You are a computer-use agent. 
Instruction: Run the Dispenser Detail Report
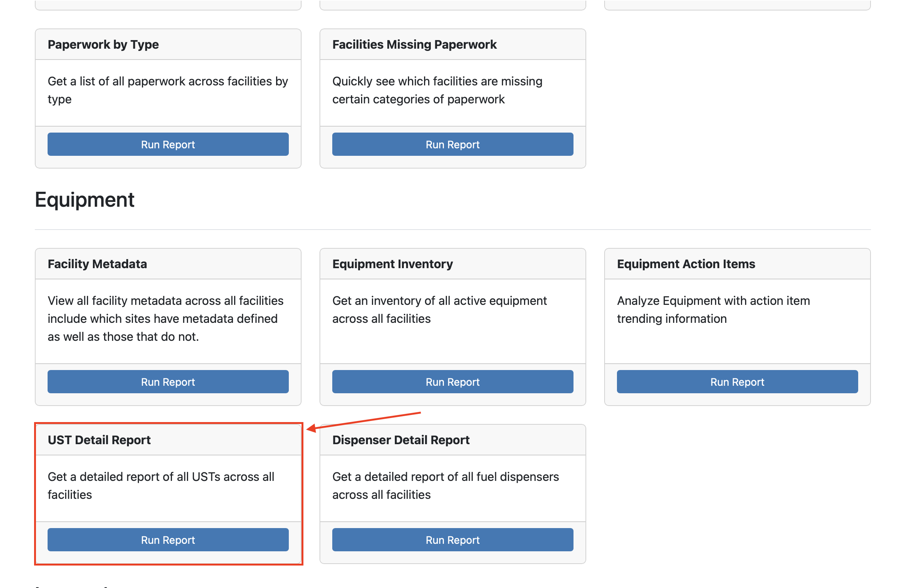pos(453,540)
